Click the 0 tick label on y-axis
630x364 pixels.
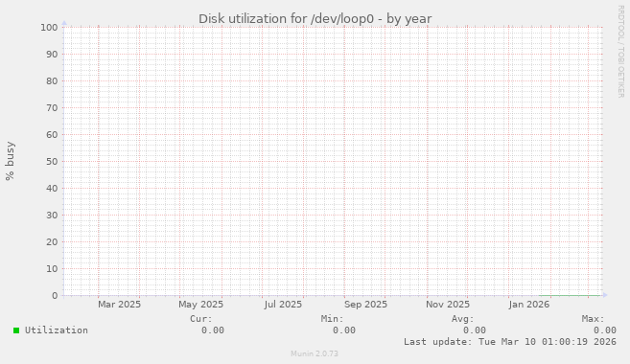point(55,296)
